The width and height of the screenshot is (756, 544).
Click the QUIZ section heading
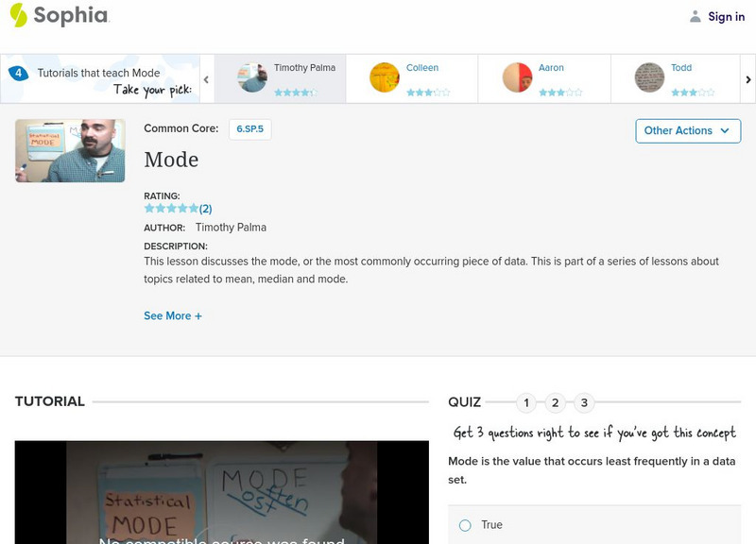[464, 402]
